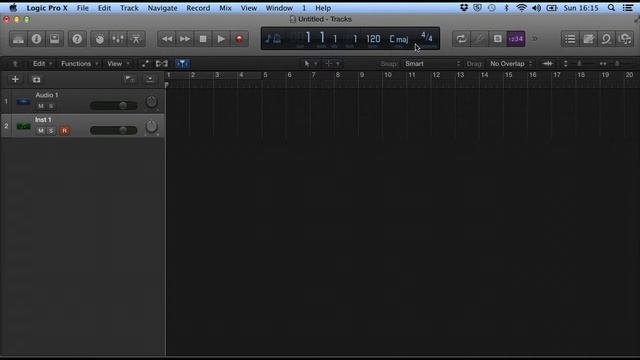Screen dimensions: 640x360
Task: Open the Snap Smart popup menu
Action: tap(432, 64)
